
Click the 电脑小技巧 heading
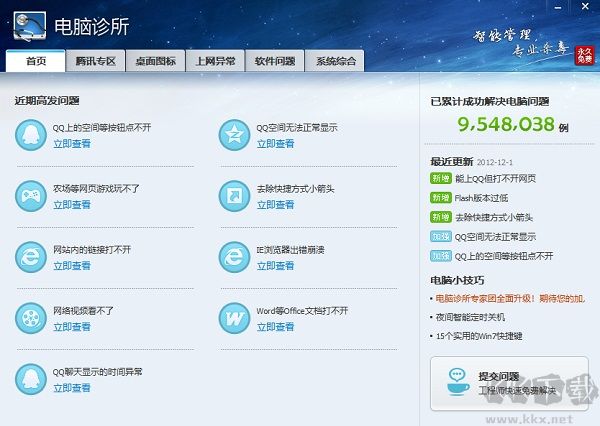click(457, 280)
